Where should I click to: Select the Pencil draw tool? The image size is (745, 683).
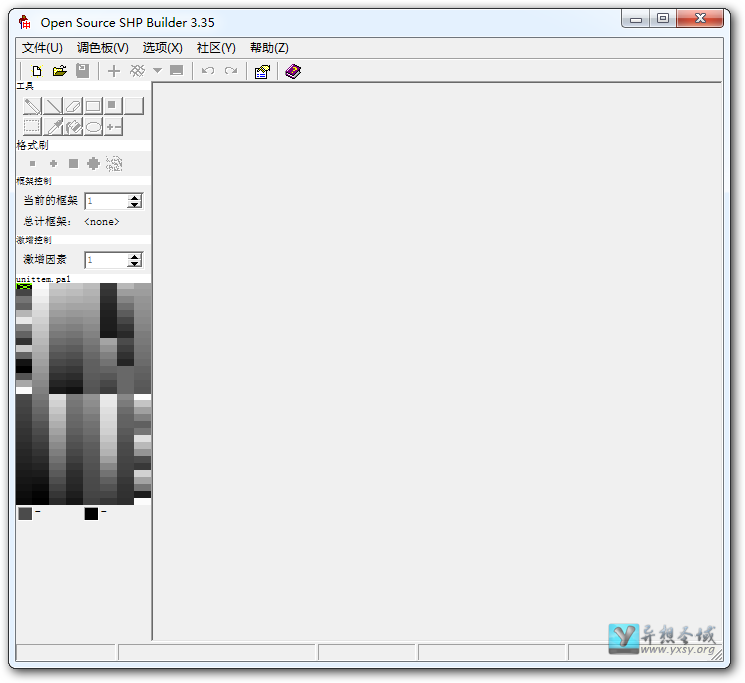click(x=33, y=106)
